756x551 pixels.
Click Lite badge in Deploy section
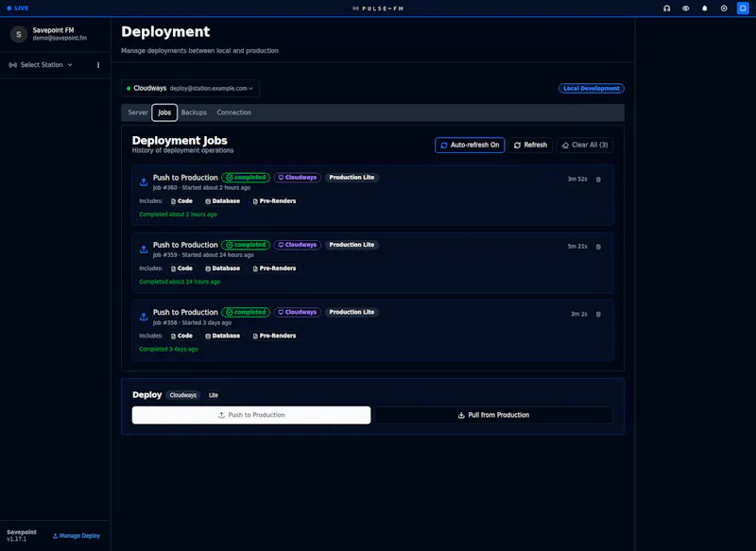[214, 395]
